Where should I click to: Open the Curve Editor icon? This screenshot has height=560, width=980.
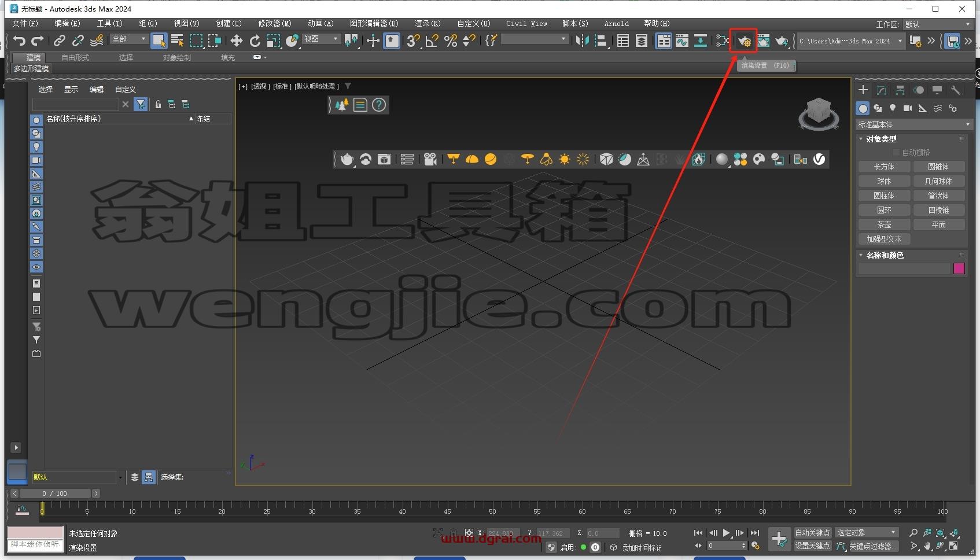[682, 40]
